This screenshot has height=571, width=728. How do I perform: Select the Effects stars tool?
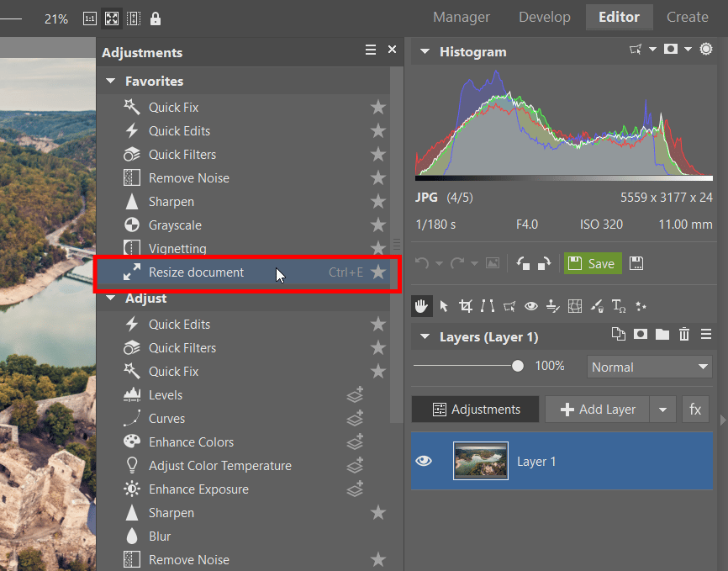[641, 306]
